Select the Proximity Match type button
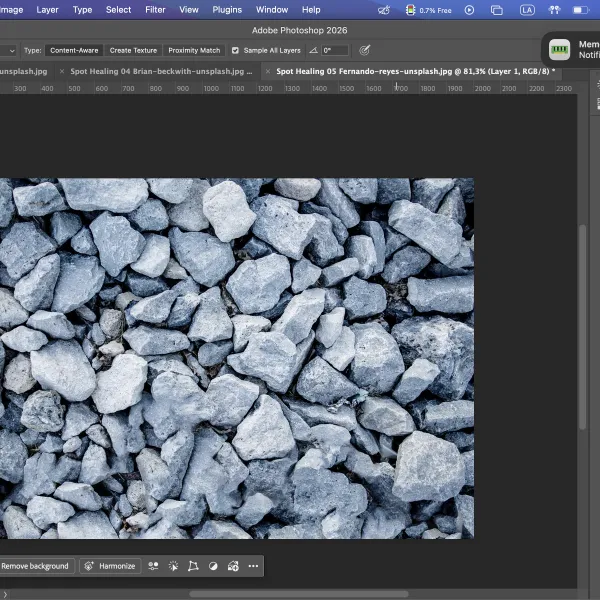 click(x=194, y=51)
